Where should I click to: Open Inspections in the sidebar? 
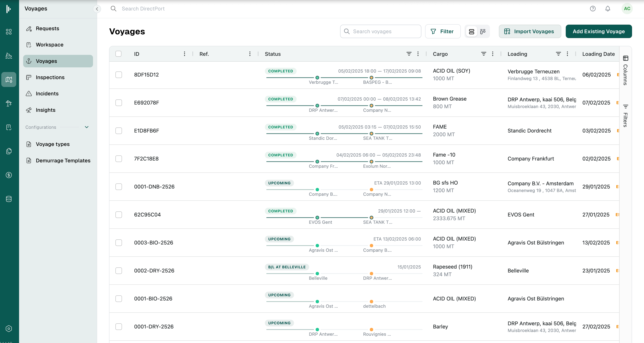pyautogui.click(x=50, y=77)
